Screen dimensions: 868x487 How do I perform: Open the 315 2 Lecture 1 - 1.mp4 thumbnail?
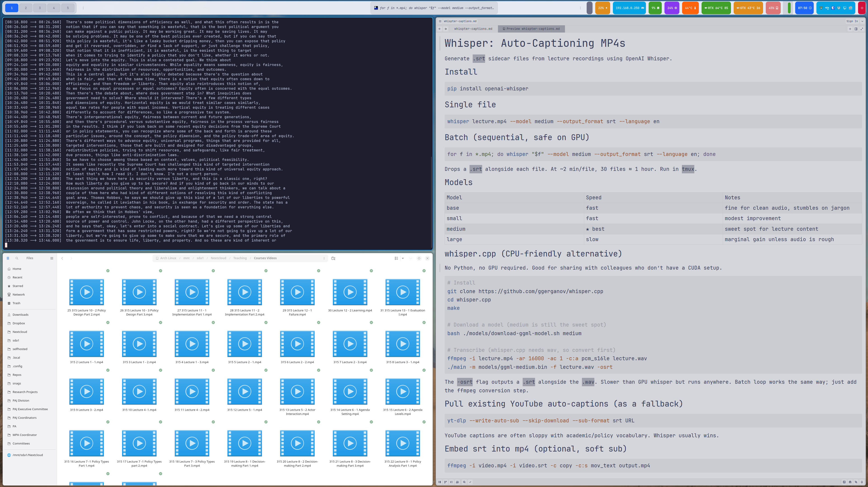pyautogui.click(x=87, y=344)
